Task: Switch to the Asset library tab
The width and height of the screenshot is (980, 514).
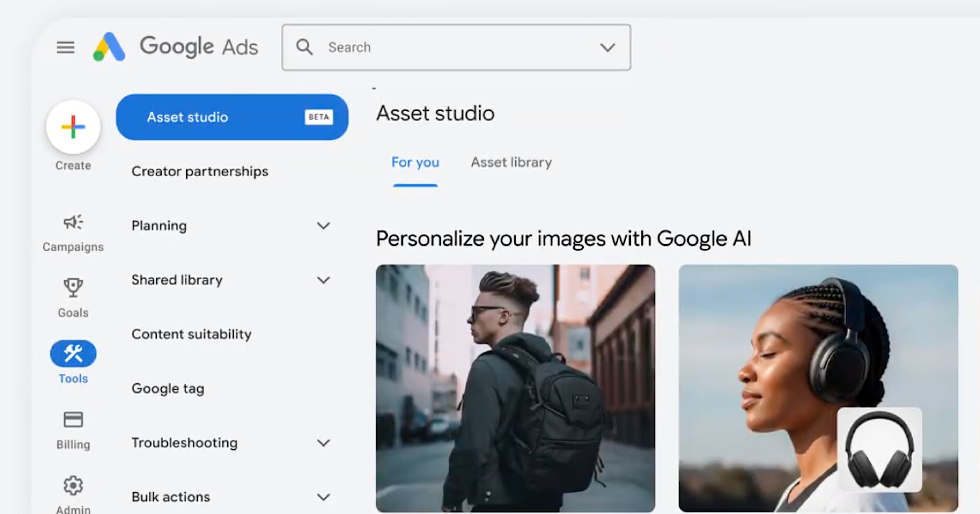Action: point(511,163)
